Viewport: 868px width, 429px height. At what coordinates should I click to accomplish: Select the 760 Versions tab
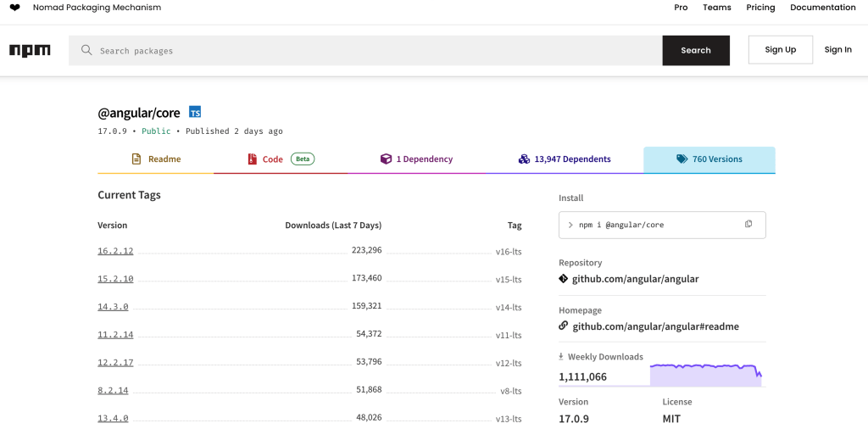coord(709,159)
